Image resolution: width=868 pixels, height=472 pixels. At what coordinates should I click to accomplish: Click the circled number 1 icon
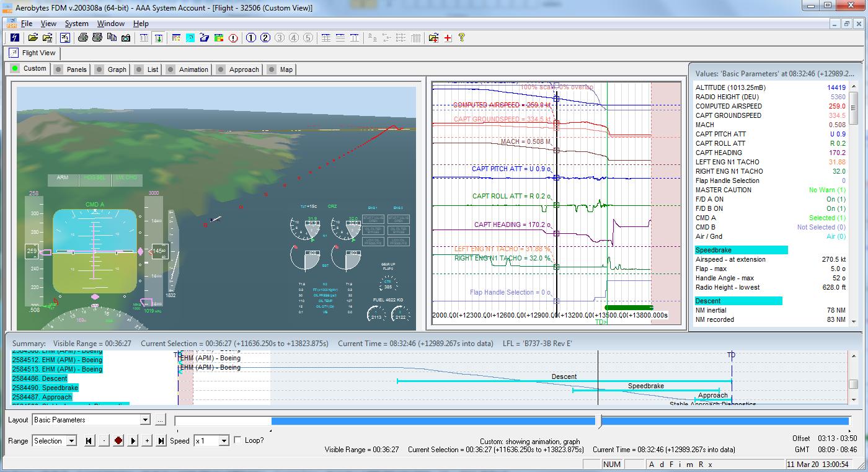click(x=250, y=38)
